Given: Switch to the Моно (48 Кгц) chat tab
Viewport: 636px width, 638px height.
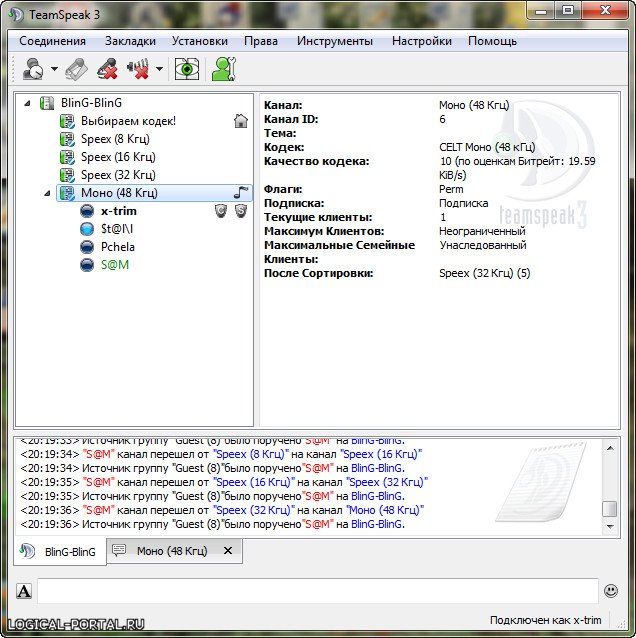Looking at the screenshot, I should (x=175, y=551).
